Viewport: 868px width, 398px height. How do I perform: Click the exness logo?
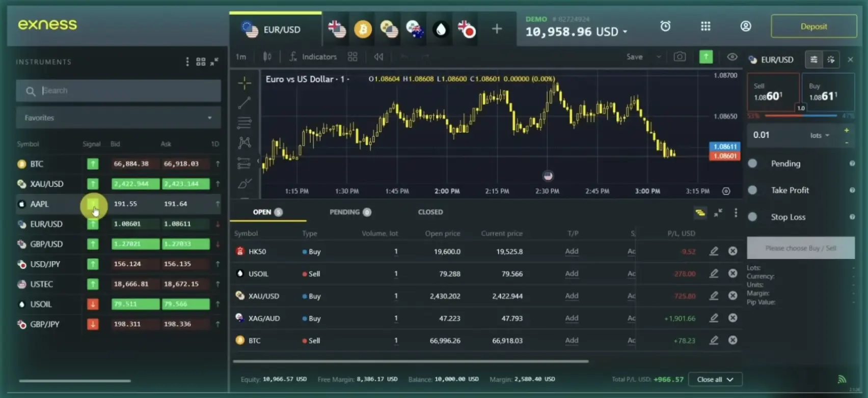[47, 24]
